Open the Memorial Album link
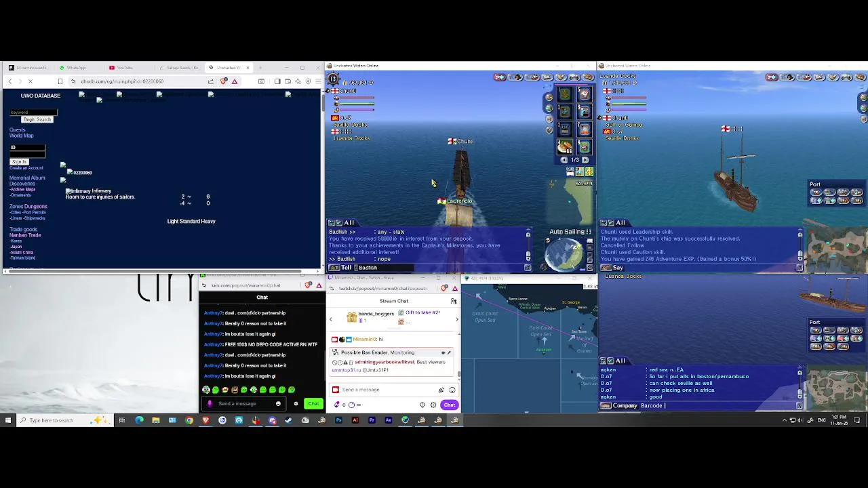The width and height of the screenshot is (868, 488). pyautogui.click(x=27, y=178)
